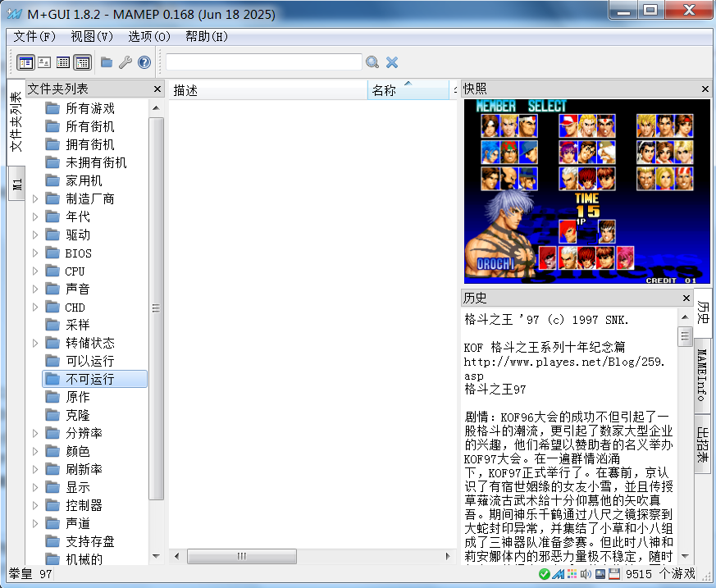Switch to the 历史 side tab
Image resolution: width=716 pixels, height=588 pixels.
pos(703,312)
